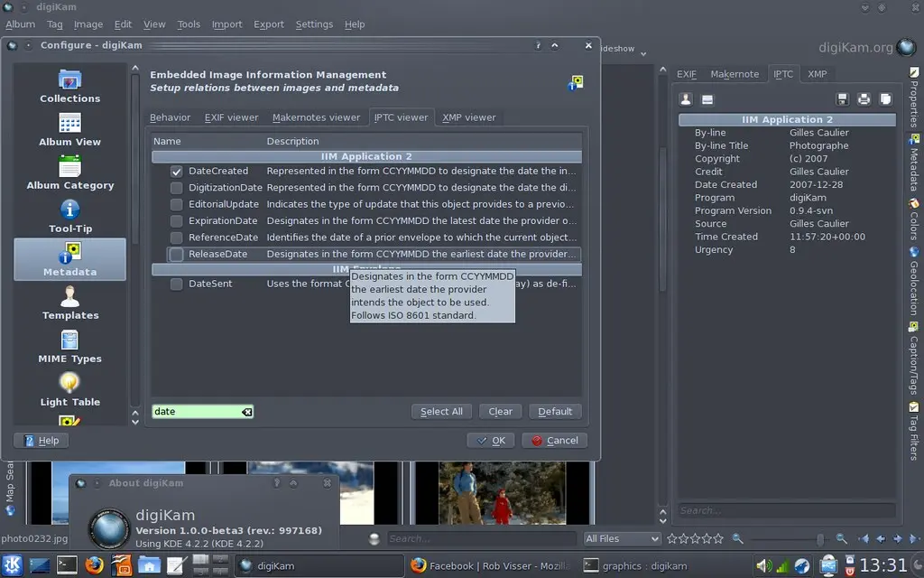Open the Templates settings section
Screen dimensions: 924x578
[69, 305]
